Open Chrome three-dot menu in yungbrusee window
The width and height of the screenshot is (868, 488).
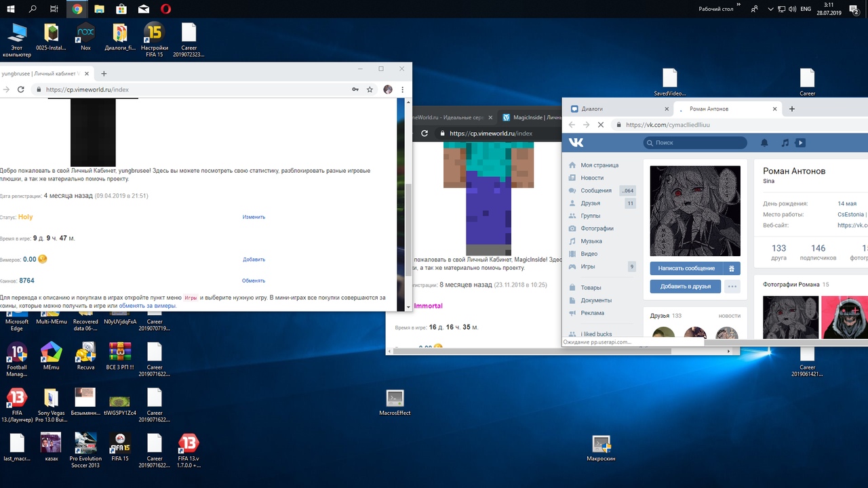pyautogui.click(x=403, y=89)
